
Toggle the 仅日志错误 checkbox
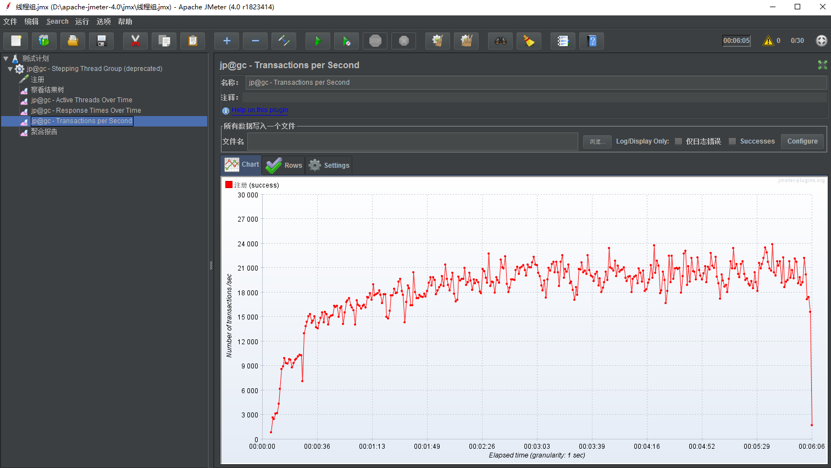pos(678,141)
